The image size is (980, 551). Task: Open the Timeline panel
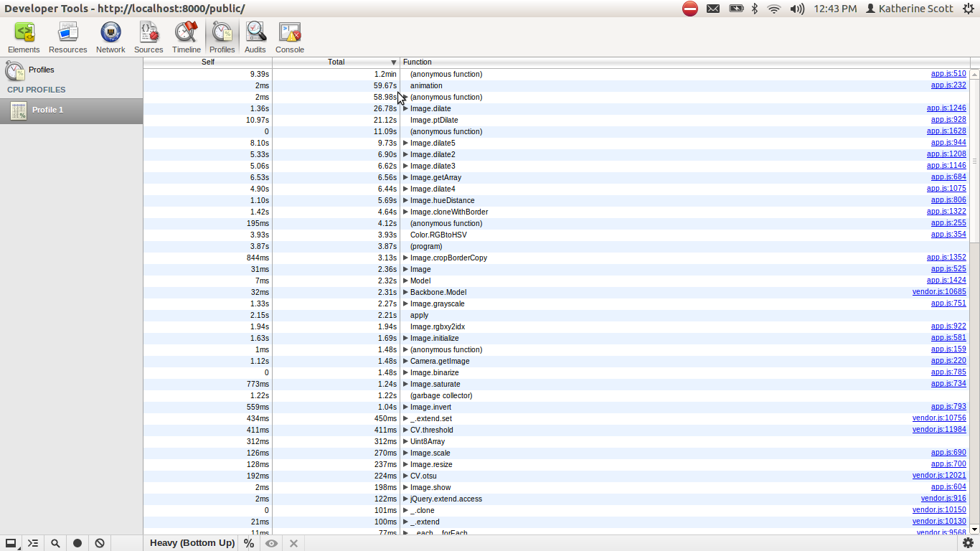click(x=186, y=36)
